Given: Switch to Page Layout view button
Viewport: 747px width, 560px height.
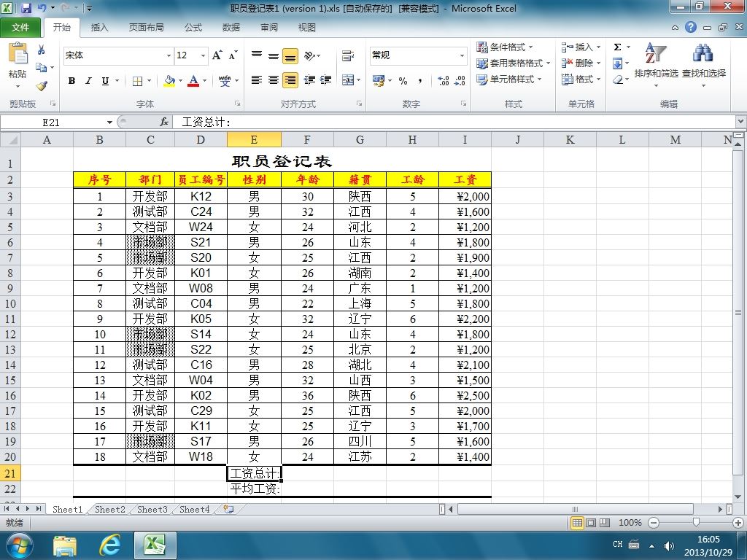Looking at the screenshot, I should (x=591, y=523).
